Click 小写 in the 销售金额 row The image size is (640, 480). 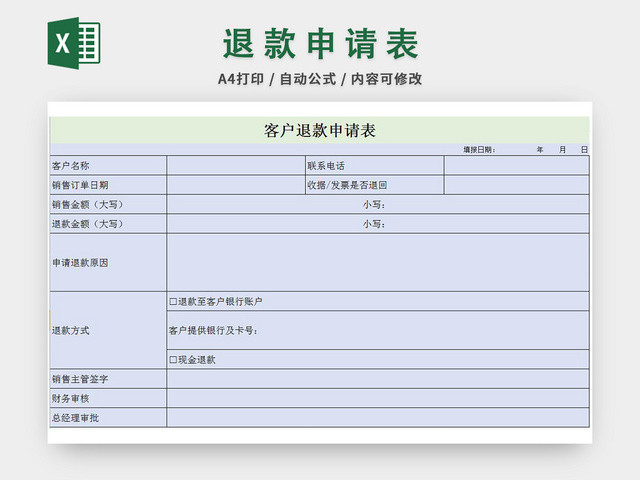pyautogui.click(x=374, y=204)
